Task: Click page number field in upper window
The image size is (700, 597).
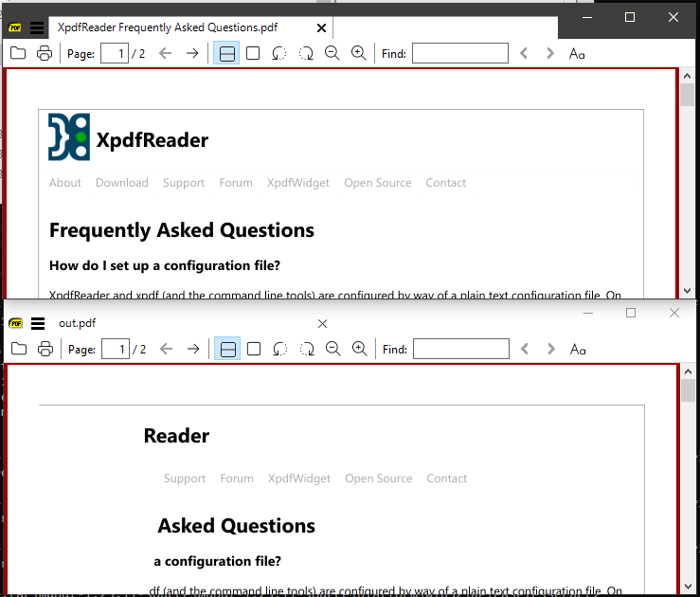Action: (x=115, y=53)
